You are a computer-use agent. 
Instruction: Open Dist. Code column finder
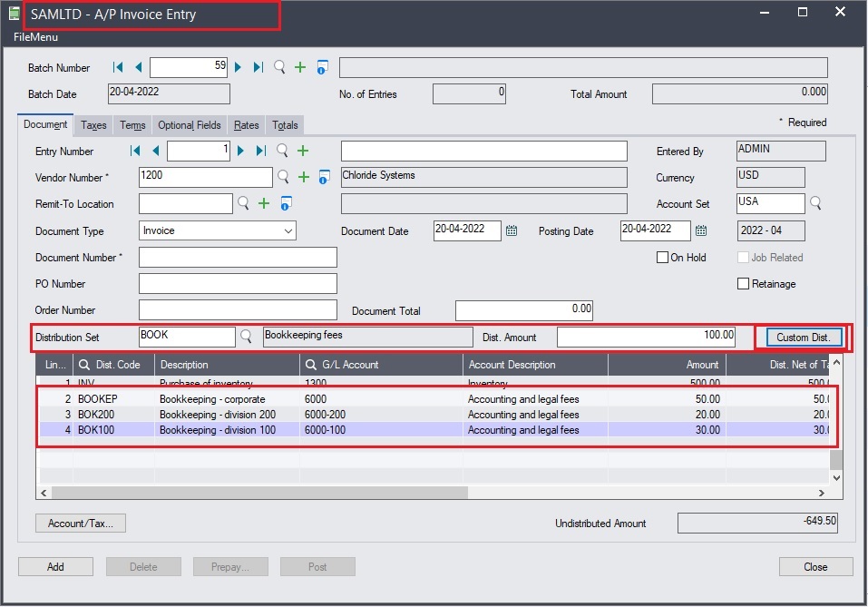point(84,365)
